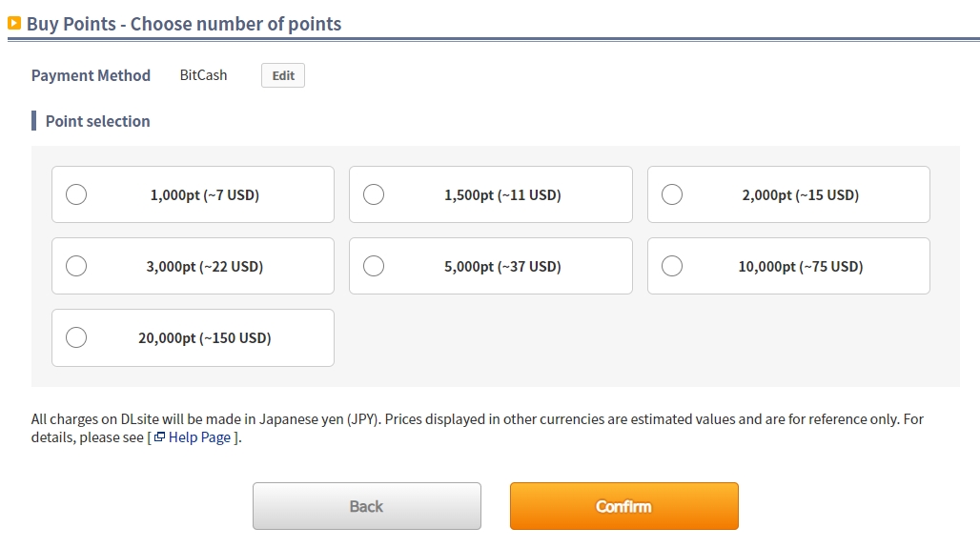Open the Help Page link
The height and width of the screenshot is (548, 980).
(199, 437)
